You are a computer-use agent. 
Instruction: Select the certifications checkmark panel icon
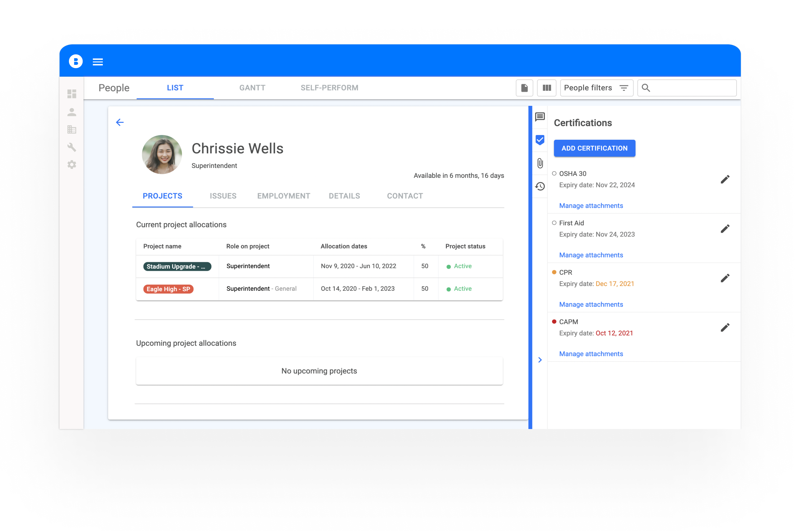coord(540,140)
